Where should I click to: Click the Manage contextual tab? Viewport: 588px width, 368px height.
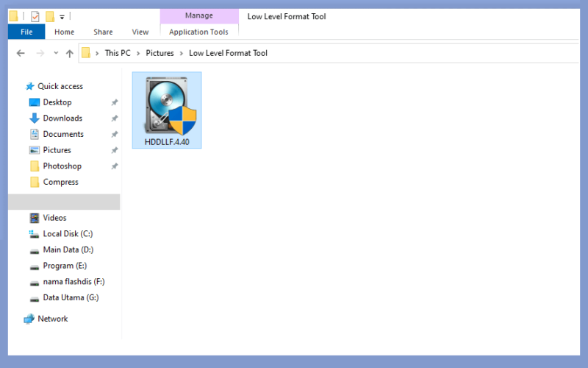point(199,15)
